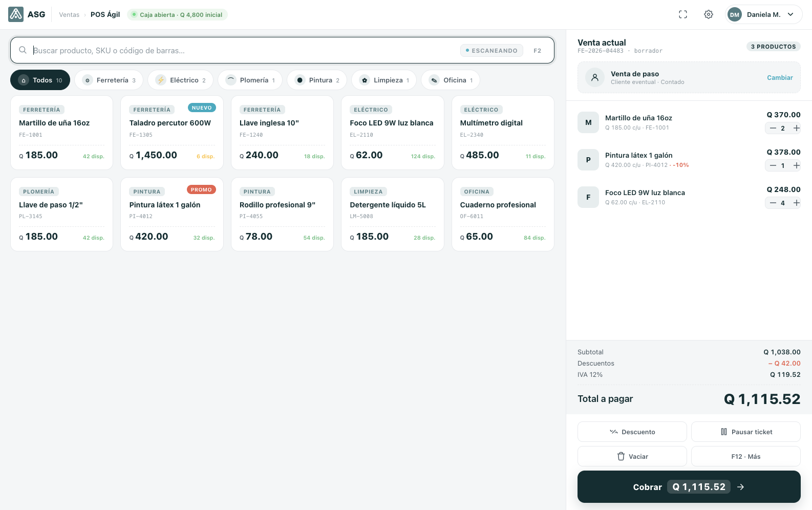Viewport: 812px width, 510px height.
Task: Click the 3 PRODUCTOS badge
Action: [774, 47]
